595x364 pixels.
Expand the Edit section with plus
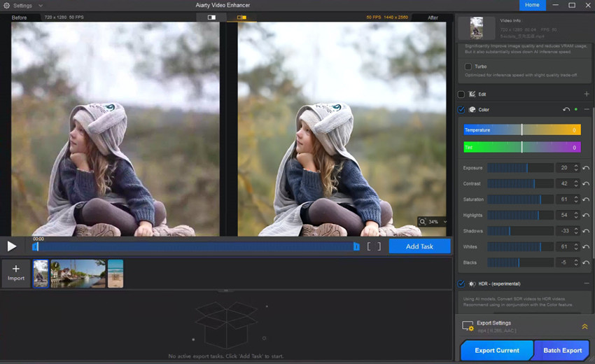pyautogui.click(x=587, y=94)
